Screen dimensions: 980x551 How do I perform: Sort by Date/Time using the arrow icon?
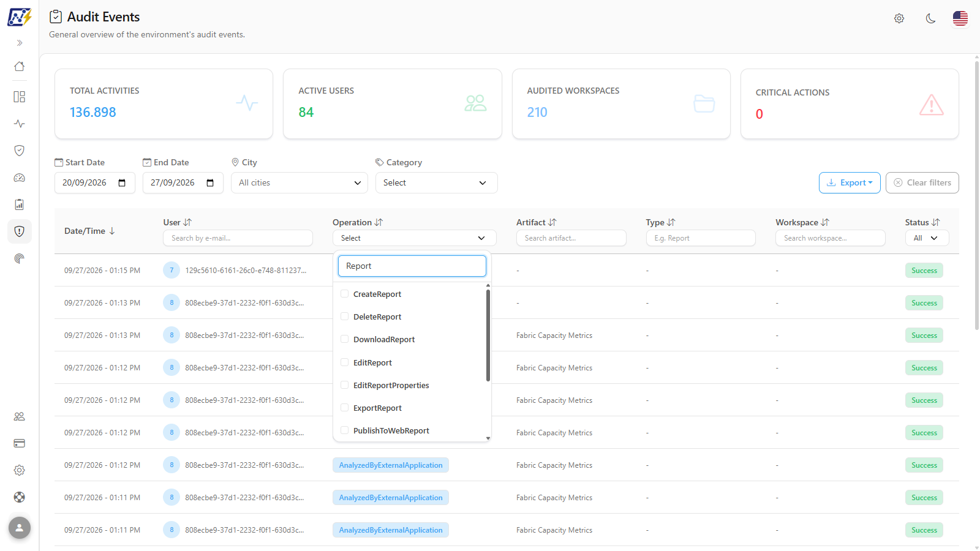tap(112, 231)
